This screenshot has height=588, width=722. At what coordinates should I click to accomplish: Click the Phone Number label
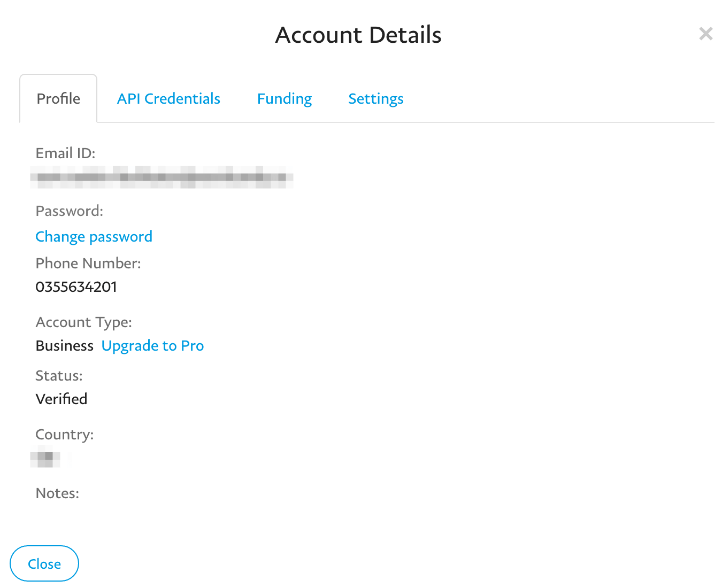click(88, 263)
